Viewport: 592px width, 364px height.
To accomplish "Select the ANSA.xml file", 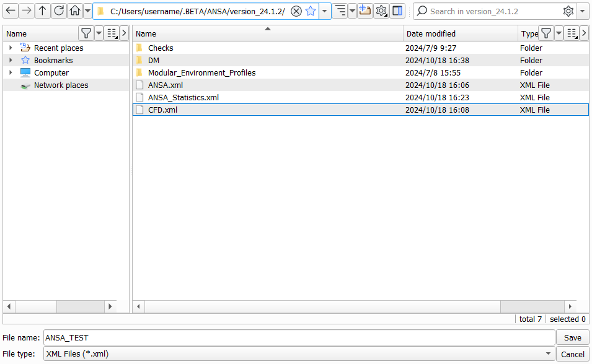I will tap(361, 85).
